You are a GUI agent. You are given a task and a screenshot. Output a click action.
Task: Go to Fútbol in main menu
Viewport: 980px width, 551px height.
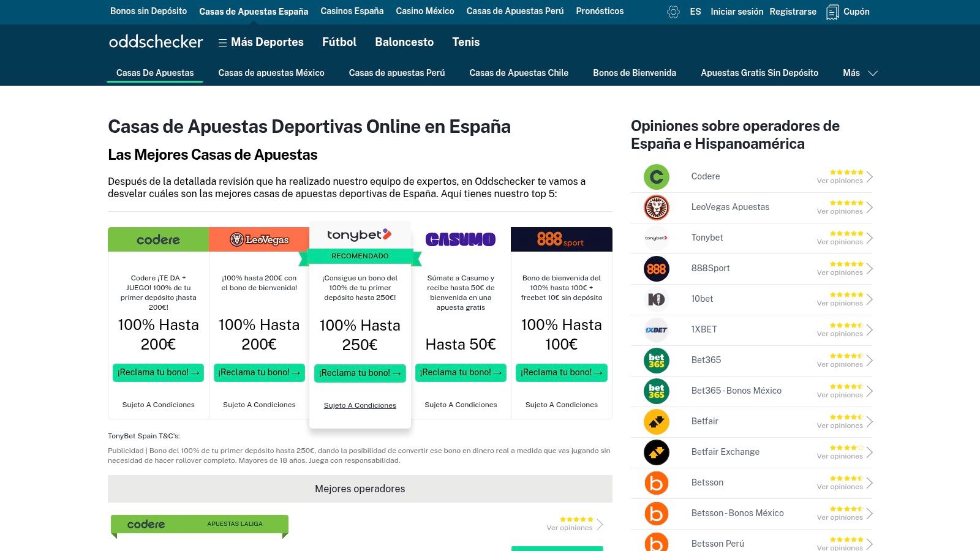339,42
